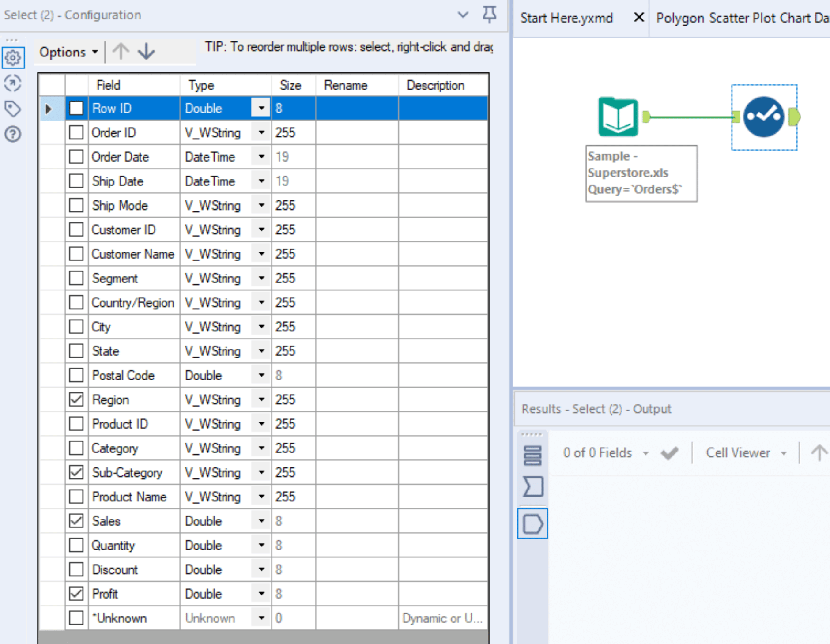The height and width of the screenshot is (644, 830).
Task: Select the Country/Region field row
Action: 264,302
